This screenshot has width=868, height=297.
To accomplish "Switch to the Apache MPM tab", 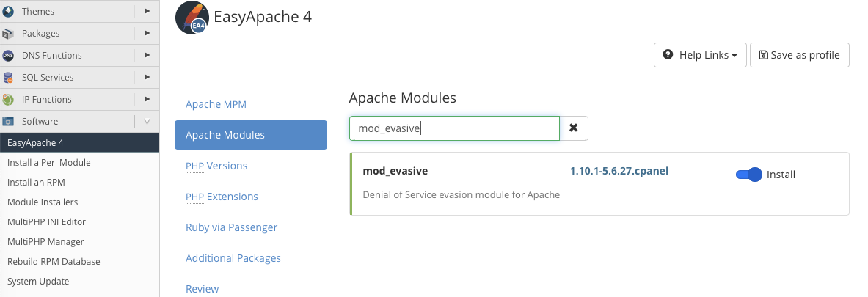I will (216, 104).
